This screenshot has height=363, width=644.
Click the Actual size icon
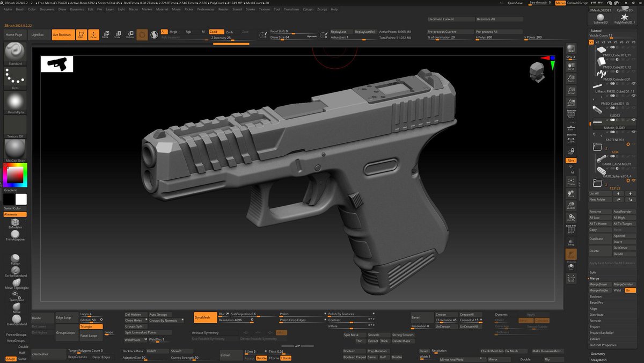pyautogui.click(x=571, y=90)
